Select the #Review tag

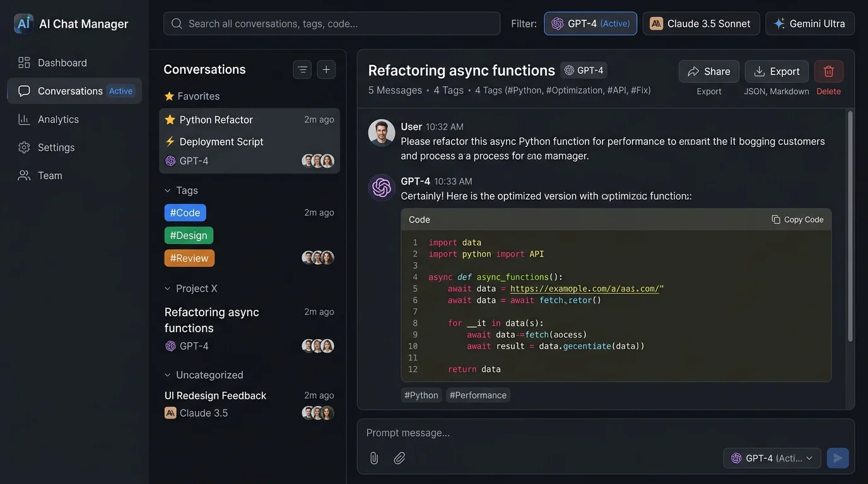click(189, 258)
